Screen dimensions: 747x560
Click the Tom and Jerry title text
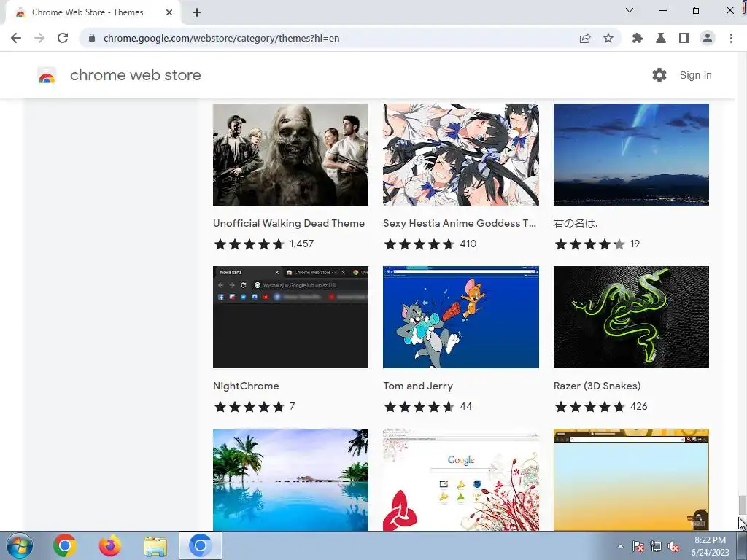pyautogui.click(x=418, y=386)
